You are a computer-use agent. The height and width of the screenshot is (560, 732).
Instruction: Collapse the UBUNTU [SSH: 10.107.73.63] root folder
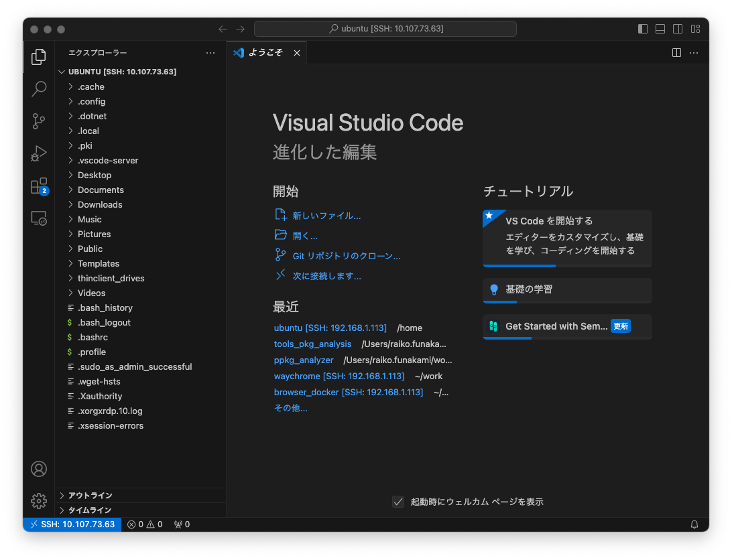click(140, 72)
